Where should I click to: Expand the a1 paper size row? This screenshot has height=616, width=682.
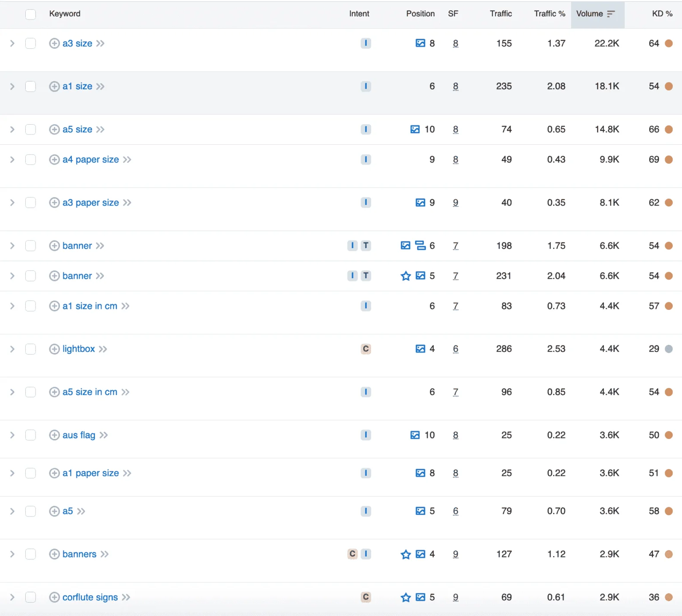(12, 473)
